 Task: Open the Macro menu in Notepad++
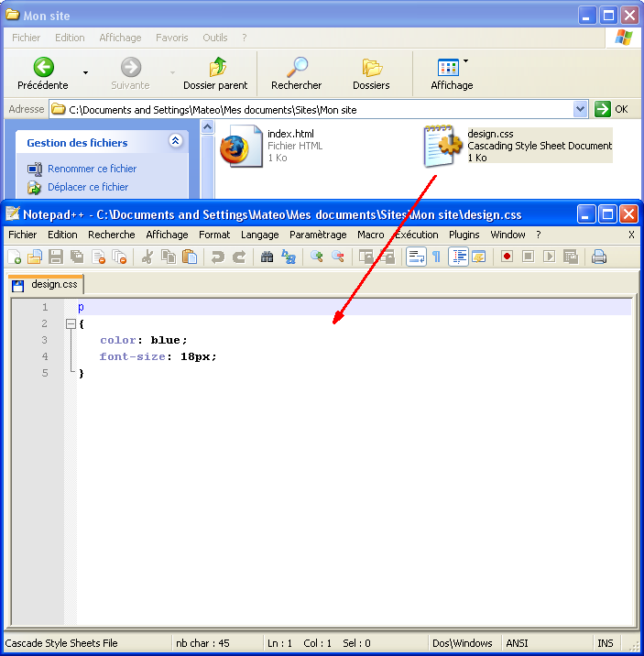coord(370,235)
